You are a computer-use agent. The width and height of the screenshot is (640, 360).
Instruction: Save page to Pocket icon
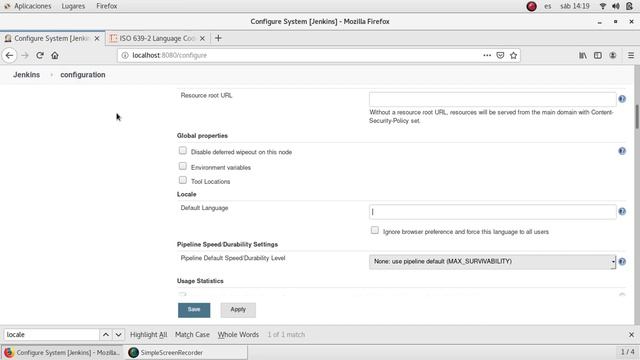click(500, 55)
